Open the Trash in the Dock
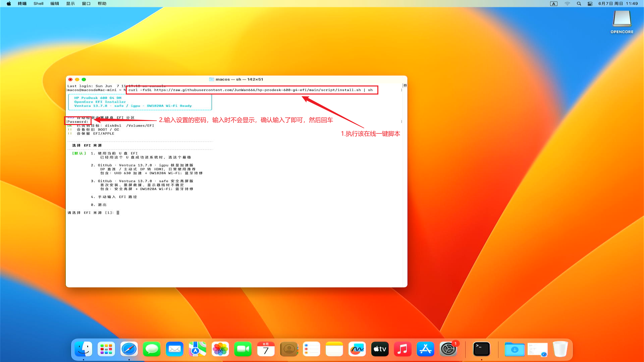This screenshot has width=644, height=362. coord(560,349)
